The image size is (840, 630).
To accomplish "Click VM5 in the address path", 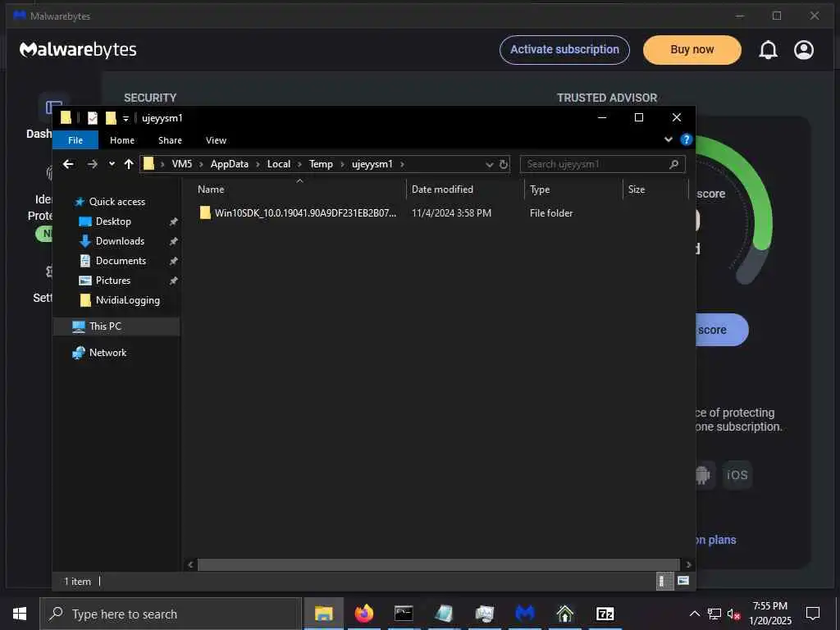I will tap(181, 164).
